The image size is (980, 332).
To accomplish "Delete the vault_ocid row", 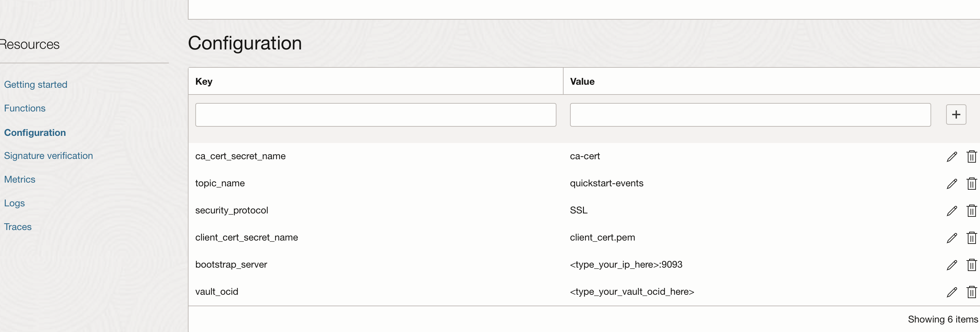I will click(x=971, y=292).
